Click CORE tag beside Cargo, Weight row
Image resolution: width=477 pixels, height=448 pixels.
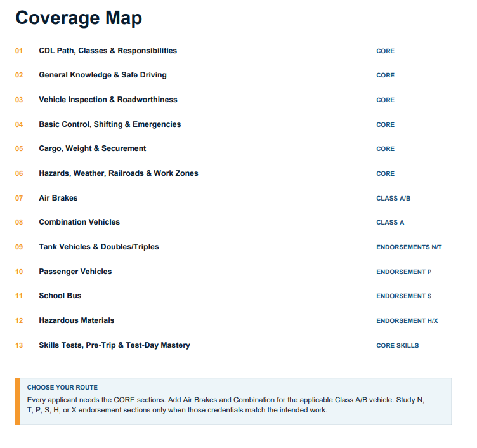click(386, 149)
